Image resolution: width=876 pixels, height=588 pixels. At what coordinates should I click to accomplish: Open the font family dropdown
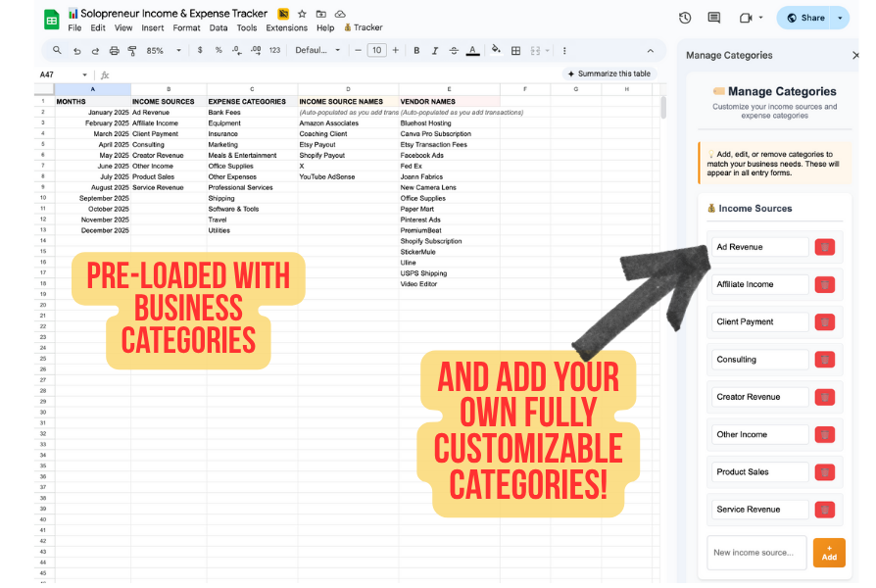(x=317, y=50)
